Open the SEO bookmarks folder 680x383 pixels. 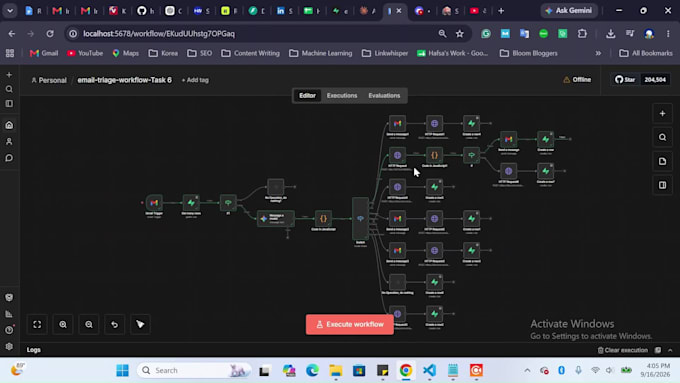pos(199,53)
